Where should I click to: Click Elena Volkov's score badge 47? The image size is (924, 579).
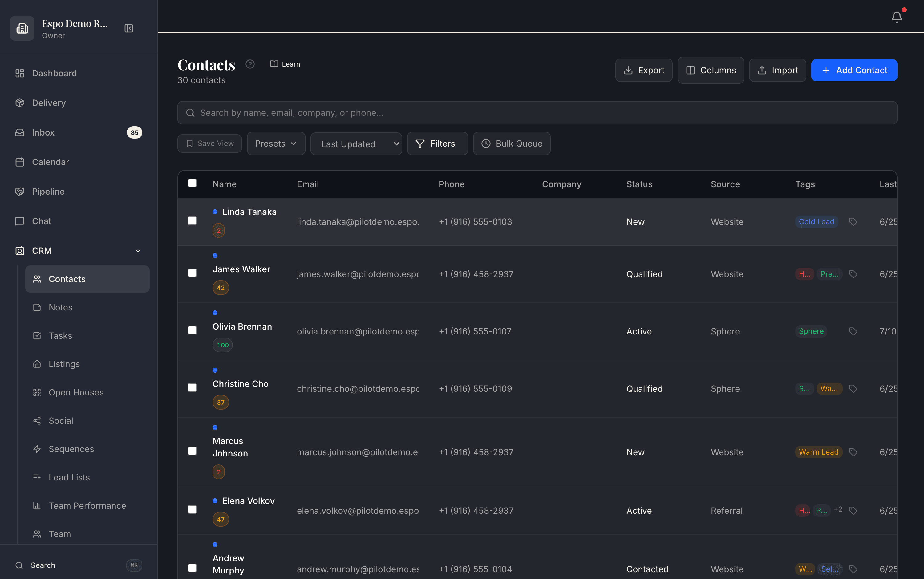point(221,520)
